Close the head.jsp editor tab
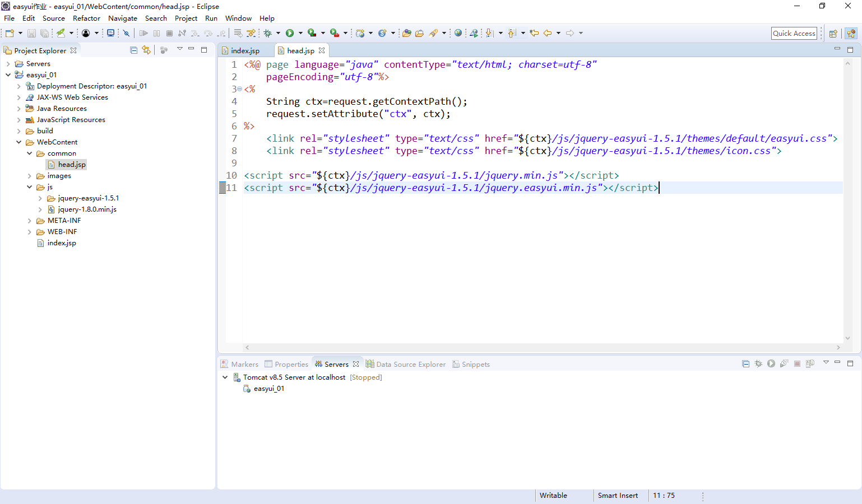This screenshot has height=504, width=862. click(322, 50)
